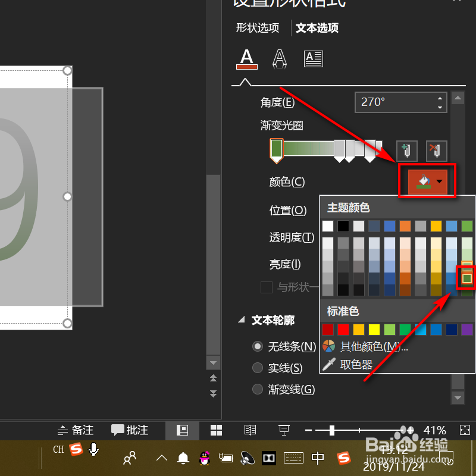This screenshot has height=476, width=476.
Task: Start Slide Show view icon
Action: coord(284,430)
